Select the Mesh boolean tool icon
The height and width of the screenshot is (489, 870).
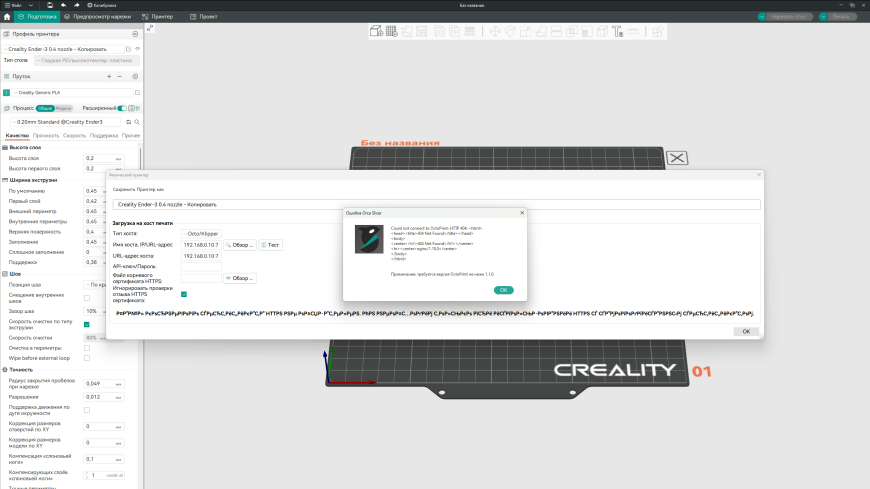click(x=571, y=32)
